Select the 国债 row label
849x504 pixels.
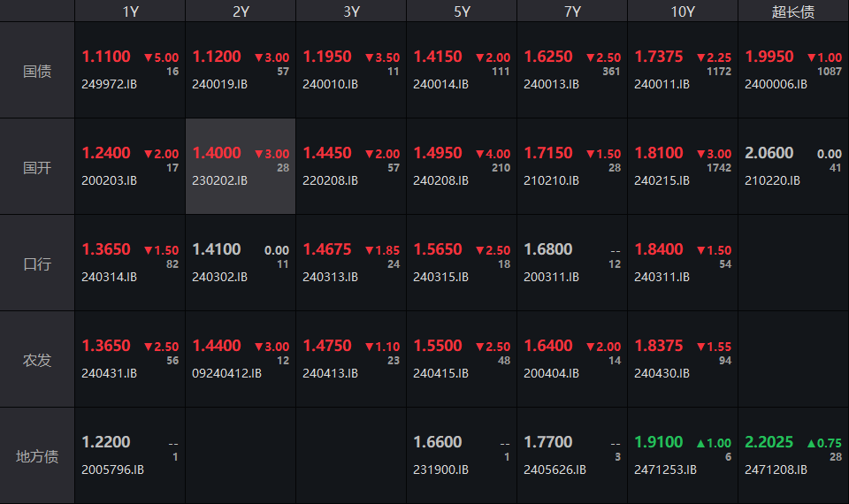pyautogui.click(x=37, y=71)
